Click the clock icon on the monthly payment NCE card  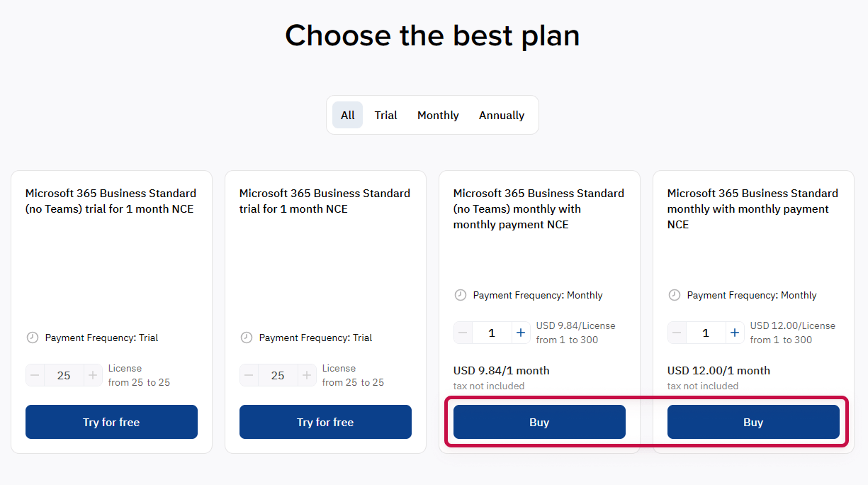tap(675, 295)
